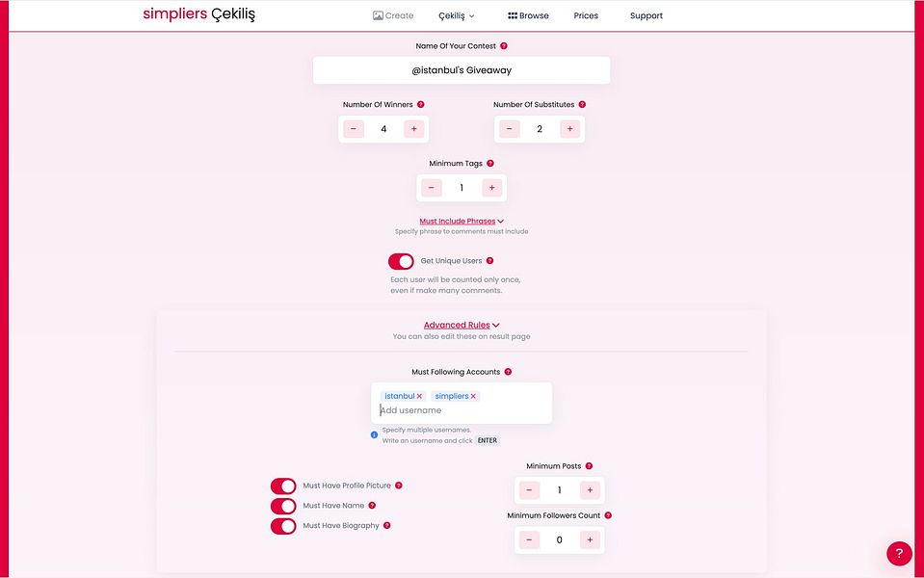Open the Create menu item
This screenshot has width=924, height=578.
pyautogui.click(x=393, y=16)
